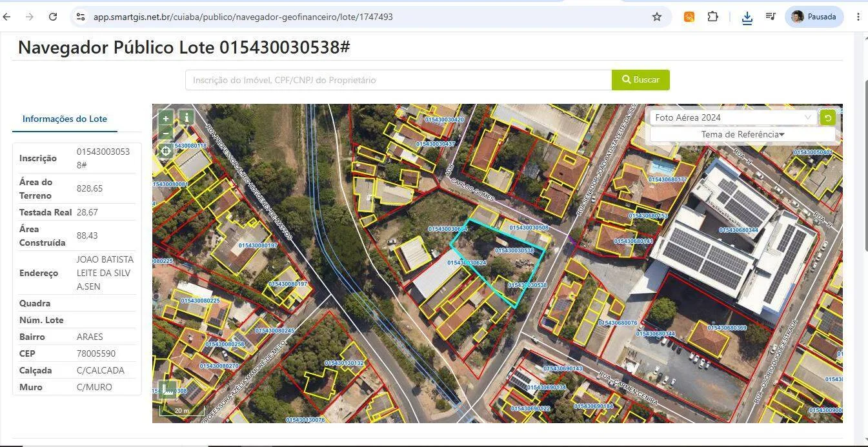
Task: Go forward in browser history
Action: pos(30,17)
